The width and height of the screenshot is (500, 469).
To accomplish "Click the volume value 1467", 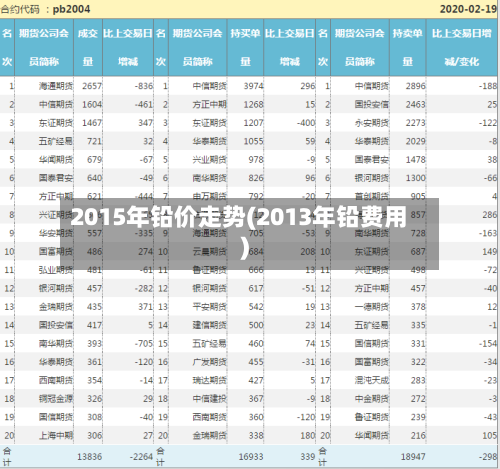I will (92, 123).
